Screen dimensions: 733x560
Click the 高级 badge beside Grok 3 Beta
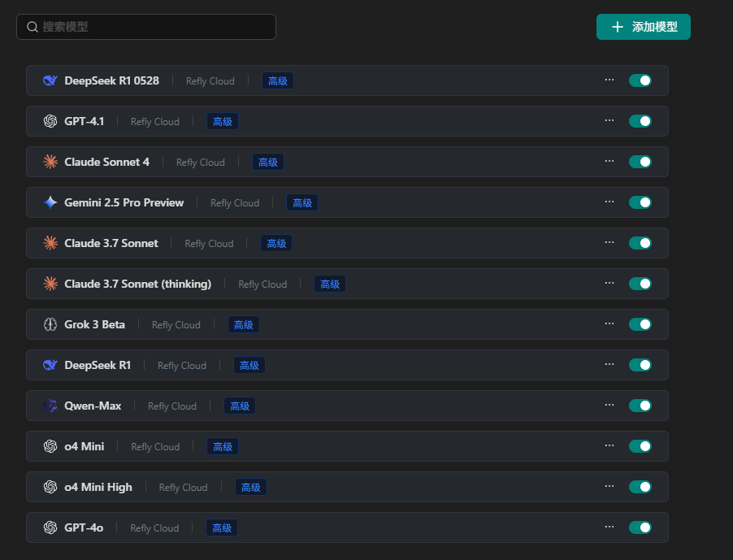click(244, 325)
